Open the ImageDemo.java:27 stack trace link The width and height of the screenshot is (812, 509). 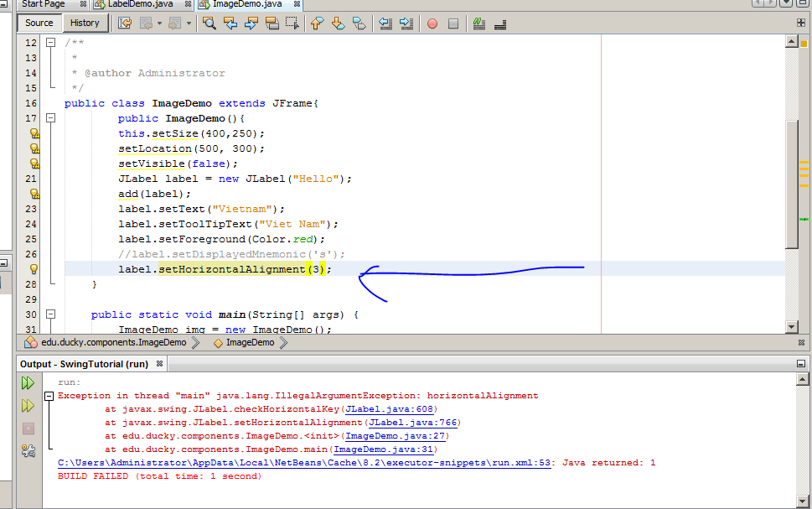tap(397, 436)
